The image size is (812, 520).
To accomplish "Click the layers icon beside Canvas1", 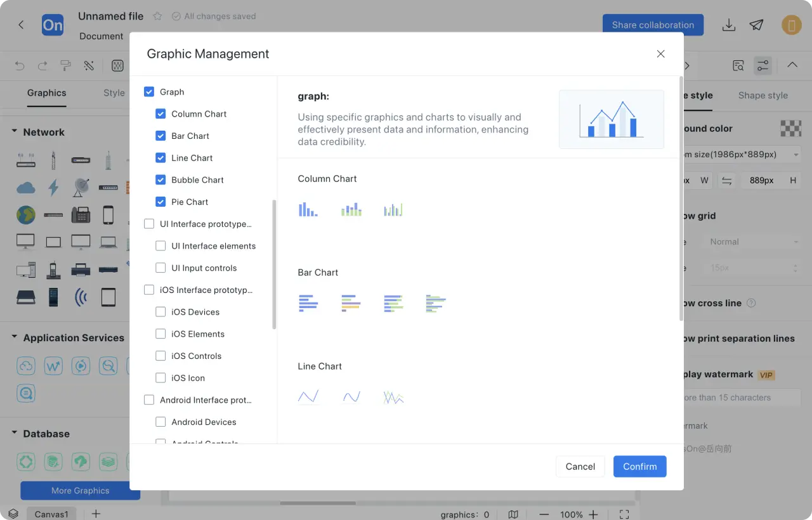I will point(13,514).
